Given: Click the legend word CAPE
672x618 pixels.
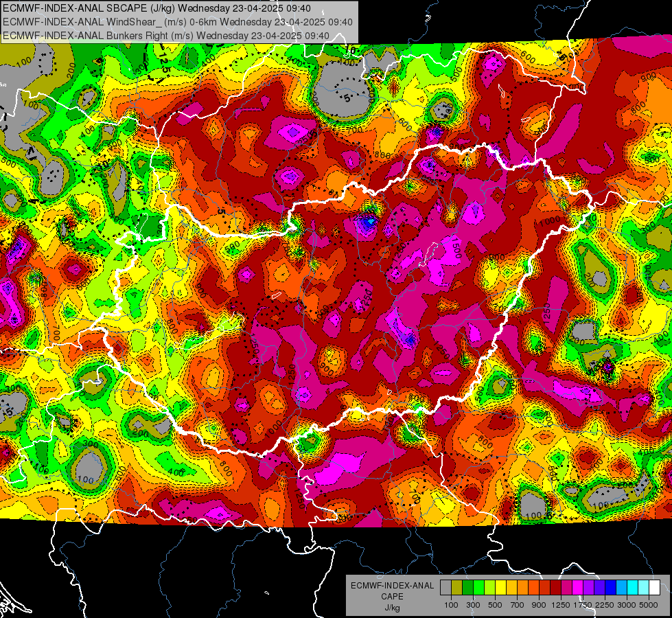Looking at the screenshot, I should click(392, 597).
